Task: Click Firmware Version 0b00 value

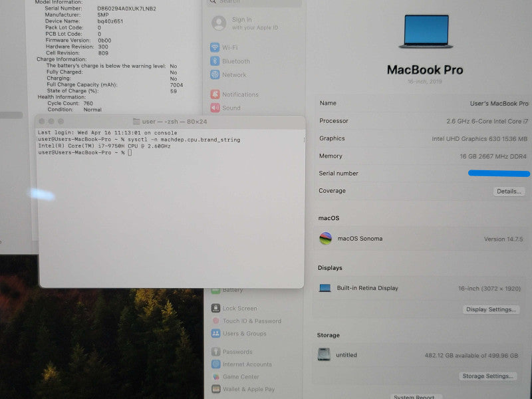Action: (104, 41)
